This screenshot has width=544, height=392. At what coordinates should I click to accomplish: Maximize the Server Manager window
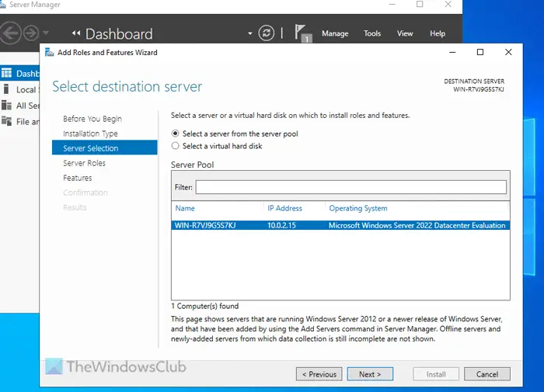pos(420,4)
